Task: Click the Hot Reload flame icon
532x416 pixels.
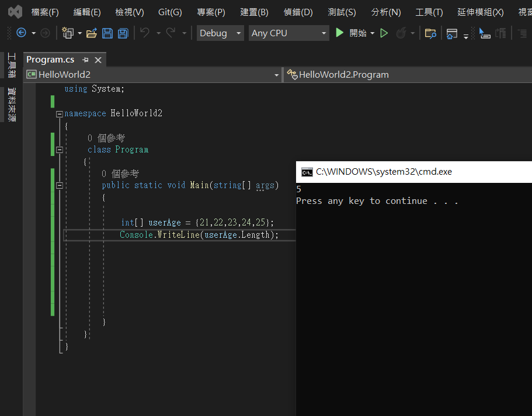Action: coord(401,33)
